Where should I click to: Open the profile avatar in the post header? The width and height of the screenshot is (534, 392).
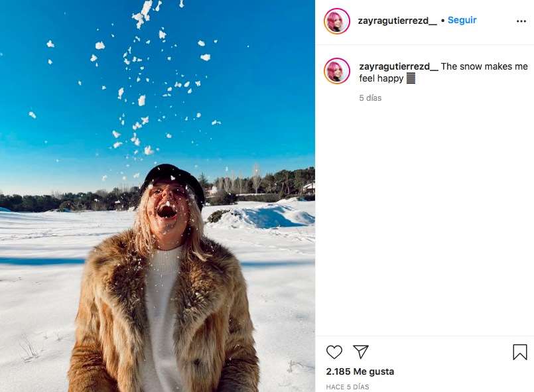[x=337, y=21]
